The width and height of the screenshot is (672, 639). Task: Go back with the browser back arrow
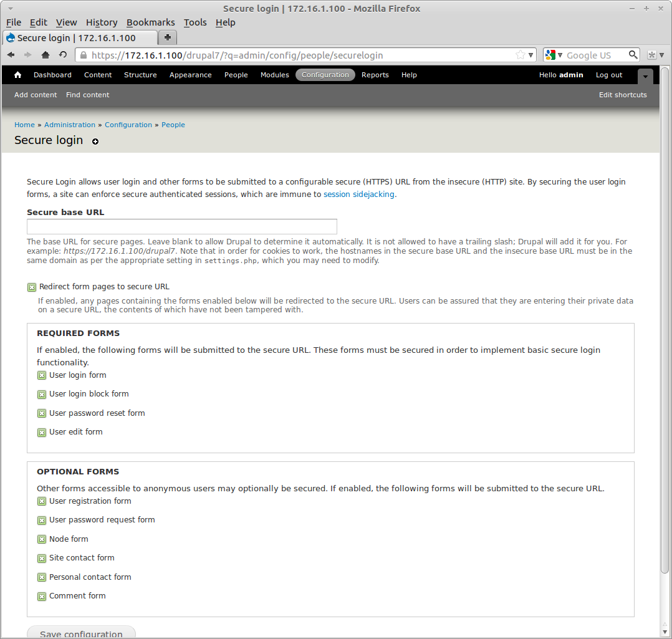point(11,55)
